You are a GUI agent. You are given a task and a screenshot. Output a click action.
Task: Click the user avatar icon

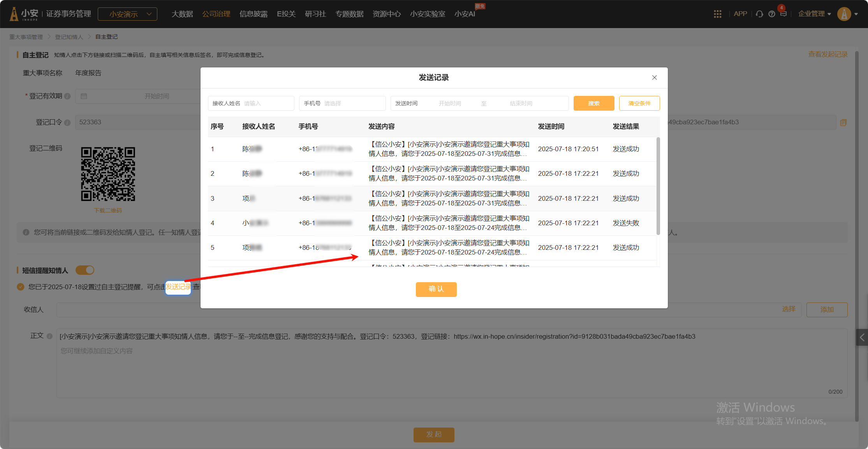844,14
